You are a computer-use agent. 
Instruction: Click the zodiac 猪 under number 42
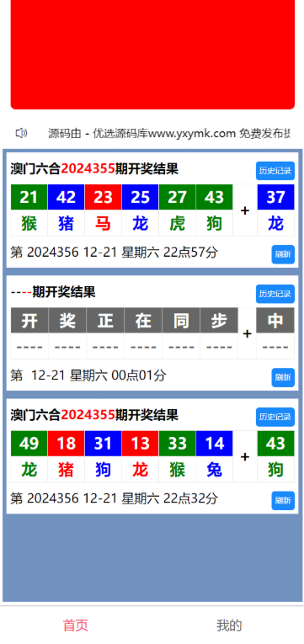(67, 223)
